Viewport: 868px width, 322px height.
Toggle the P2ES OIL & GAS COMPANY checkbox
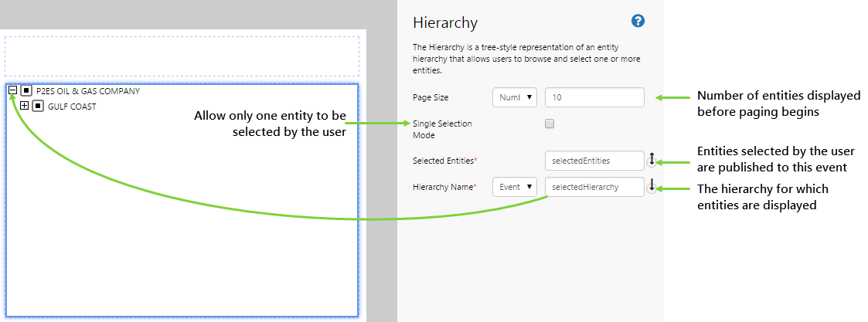pos(26,90)
